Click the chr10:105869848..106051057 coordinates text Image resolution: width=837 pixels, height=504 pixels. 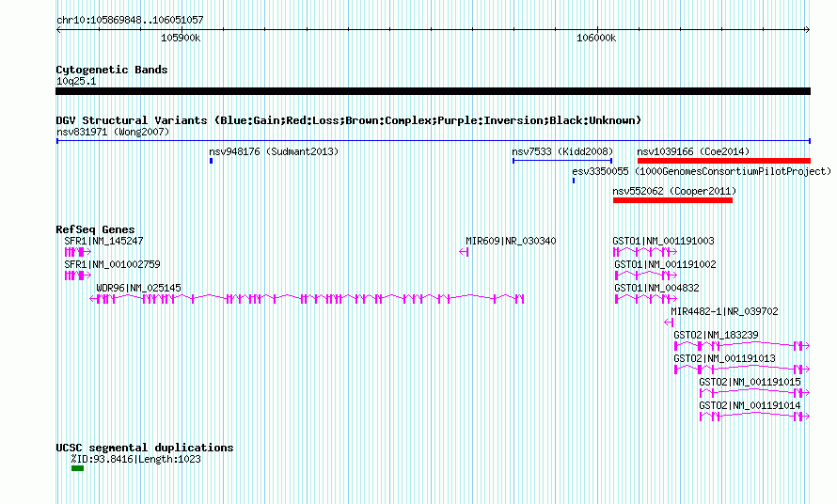click(130, 20)
